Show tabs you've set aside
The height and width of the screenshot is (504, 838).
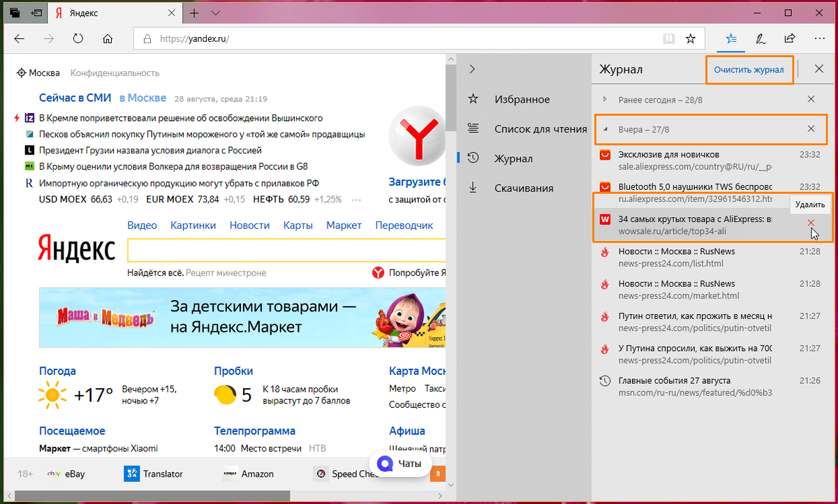(x=14, y=13)
